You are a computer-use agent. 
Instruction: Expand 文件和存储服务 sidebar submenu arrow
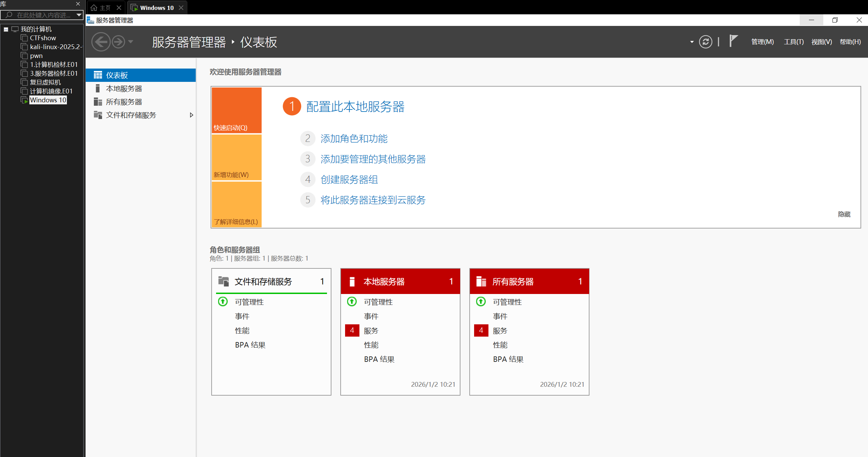tap(191, 115)
